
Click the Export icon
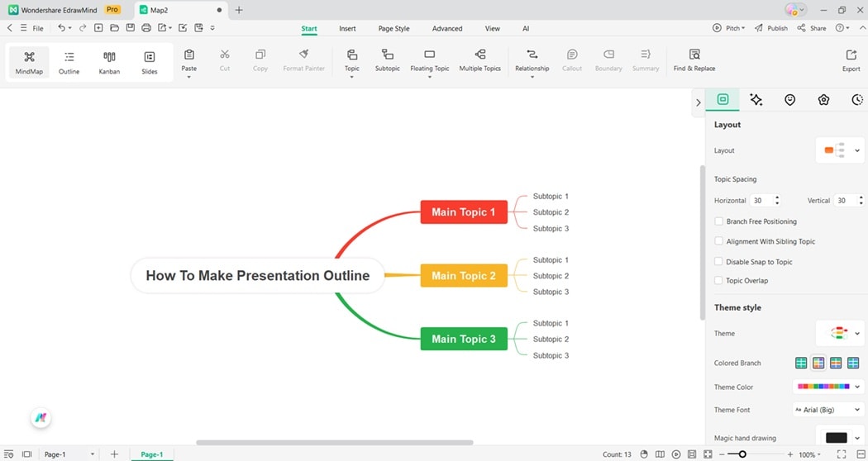tap(851, 55)
